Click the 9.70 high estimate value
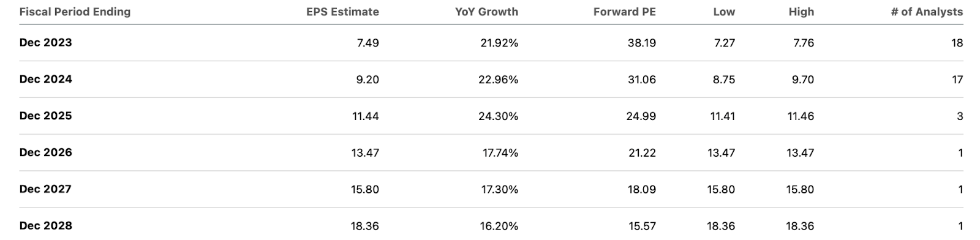The image size is (980, 240). 802,80
